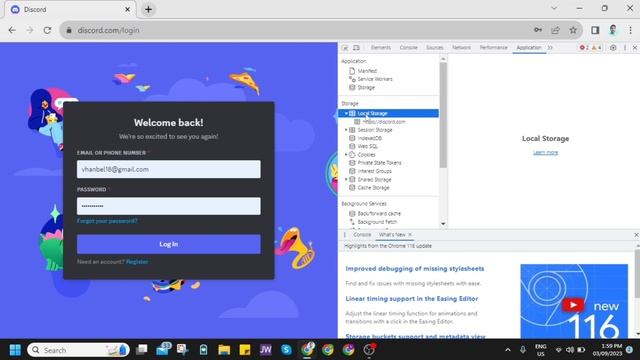Open Task View on the taskbar
Viewport: 640px width, 360px height.
pyautogui.click(x=142, y=350)
